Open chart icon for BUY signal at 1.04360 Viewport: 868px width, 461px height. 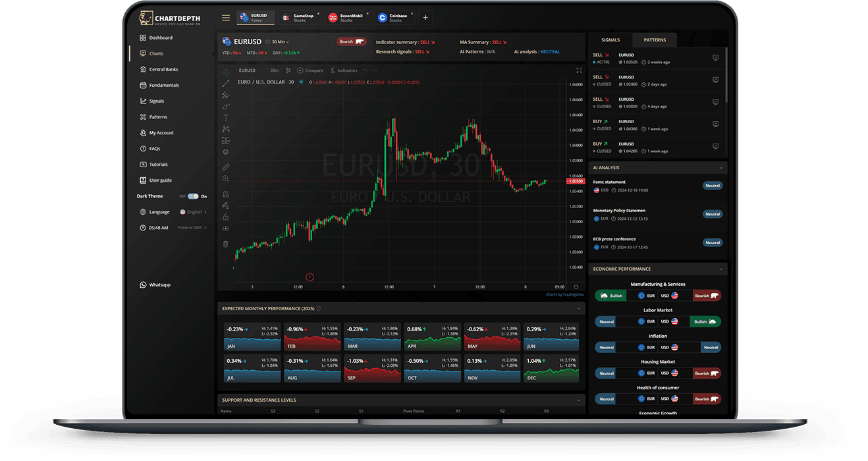click(716, 124)
